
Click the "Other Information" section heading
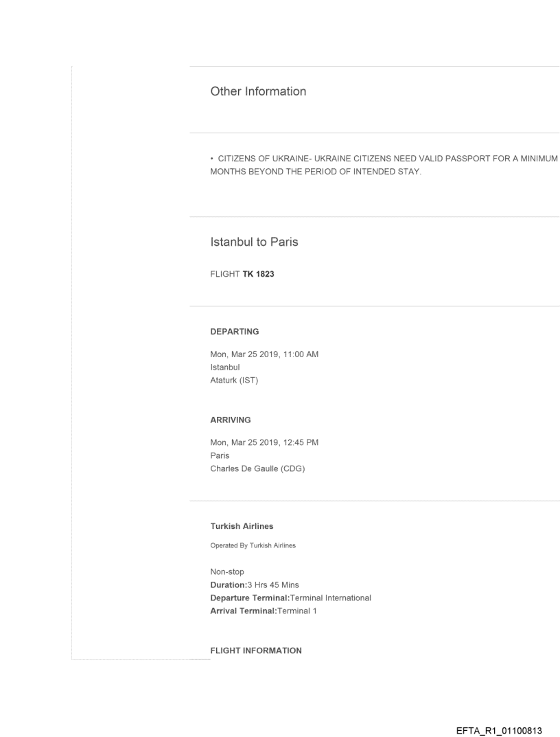[258, 91]
